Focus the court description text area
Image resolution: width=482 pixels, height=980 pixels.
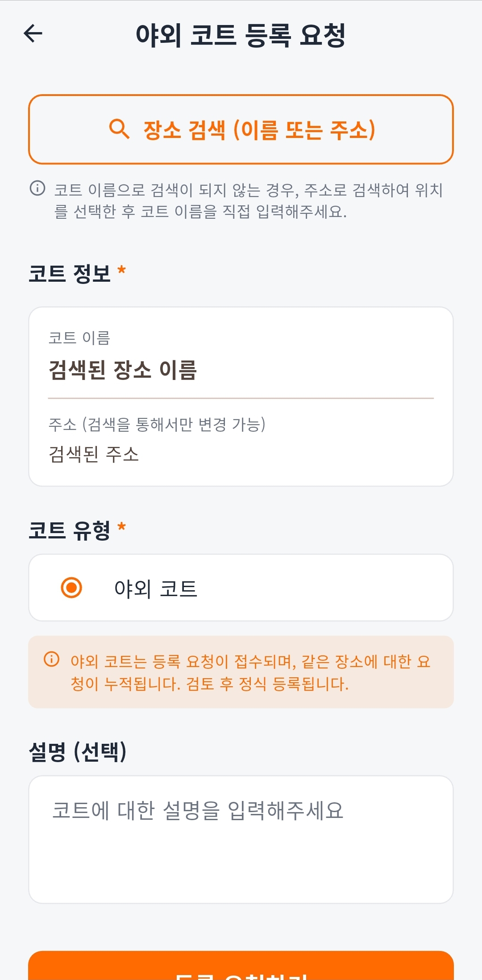[241, 839]
